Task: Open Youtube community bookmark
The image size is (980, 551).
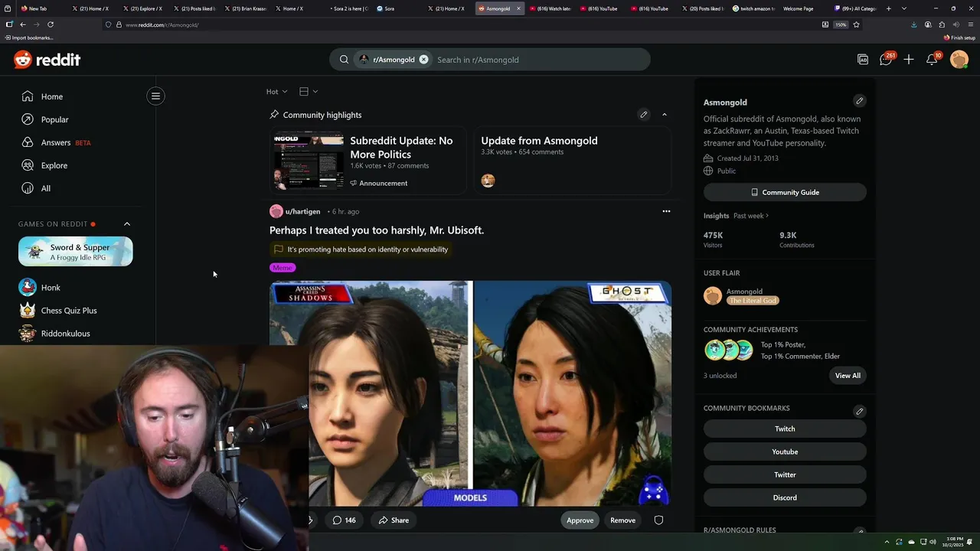Action: (x=785, y=452)
